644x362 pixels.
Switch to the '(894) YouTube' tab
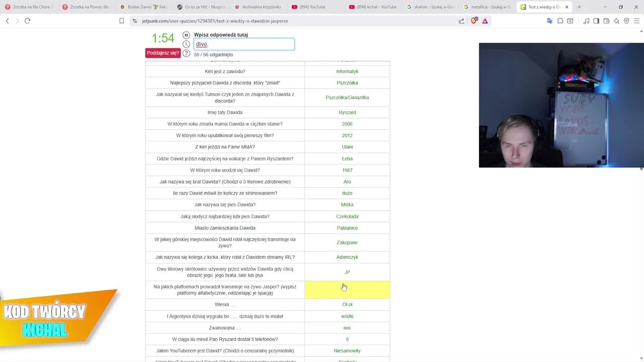coord(316,7)
